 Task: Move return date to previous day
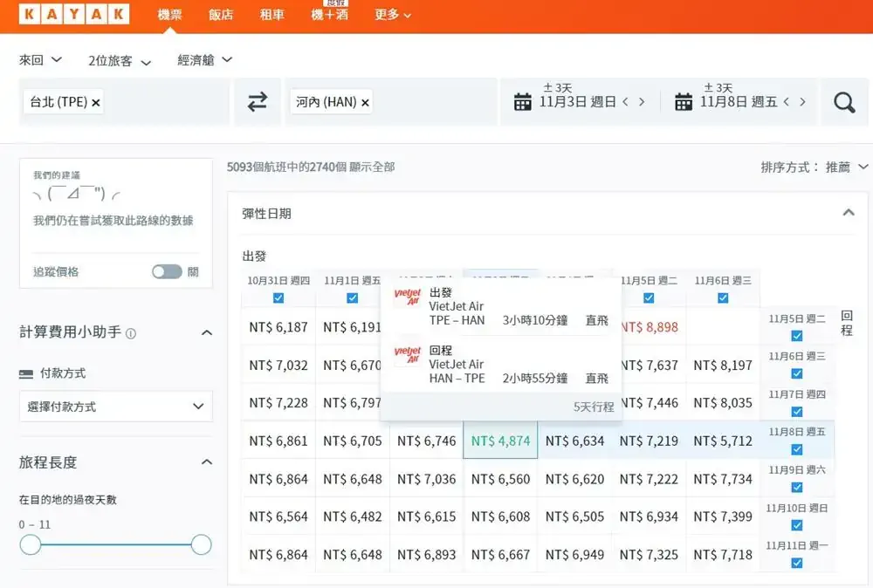click(x=786, y=102)
